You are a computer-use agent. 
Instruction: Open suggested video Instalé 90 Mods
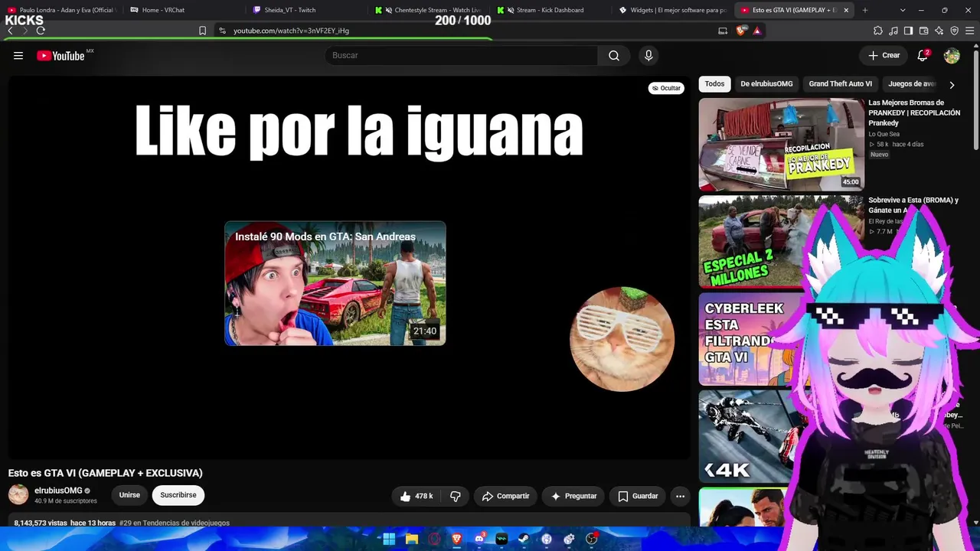(335, 283)
